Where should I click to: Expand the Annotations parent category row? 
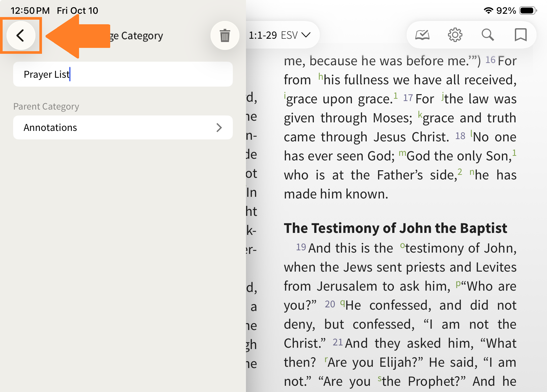pyautogui.click(x=123, y=128)
